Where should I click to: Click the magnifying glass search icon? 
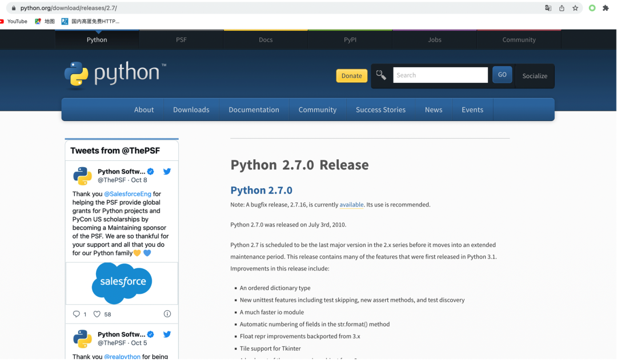pos(381,75)
